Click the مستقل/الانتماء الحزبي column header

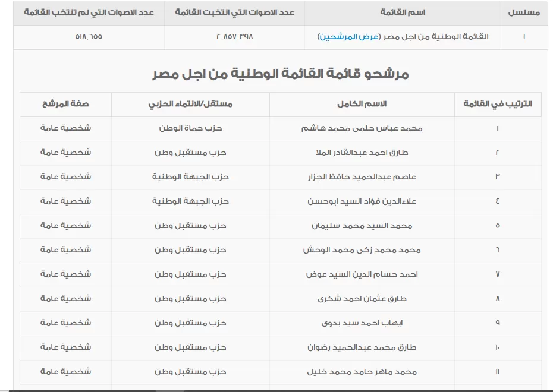coord(190,104)
